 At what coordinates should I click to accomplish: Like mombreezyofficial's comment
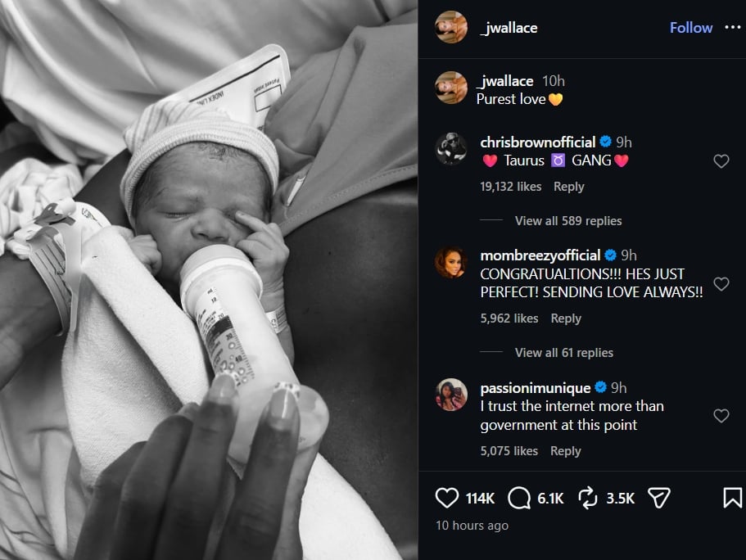click(x=721, y=284)
